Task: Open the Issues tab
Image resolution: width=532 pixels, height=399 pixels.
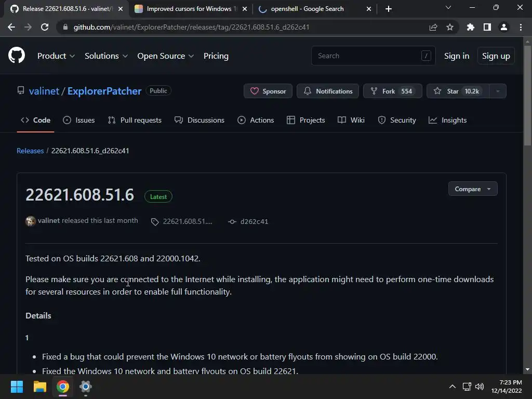Action: coord(79,120)
